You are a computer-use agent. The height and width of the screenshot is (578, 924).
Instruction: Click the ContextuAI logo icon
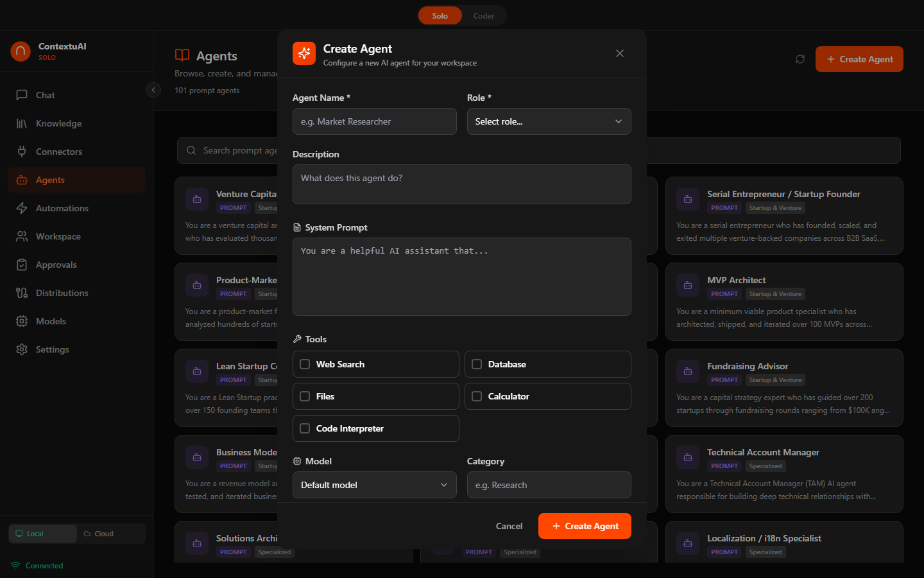(x=21, y=51)
